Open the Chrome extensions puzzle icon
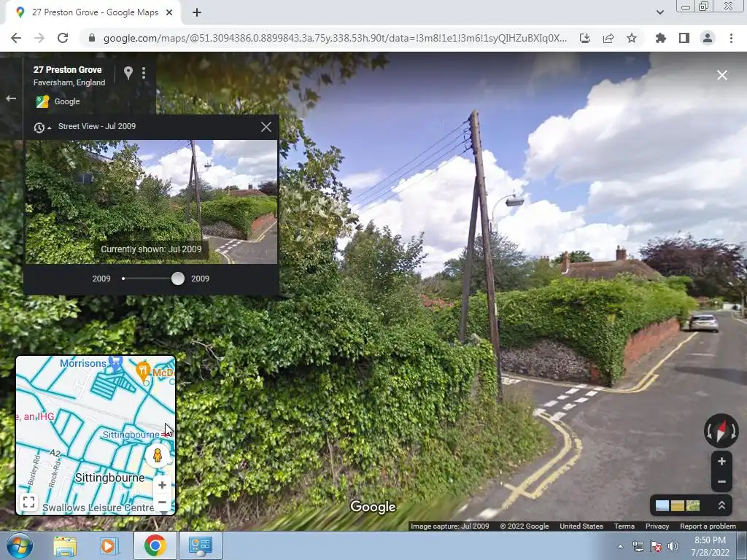The image size is (747, 560). 660,38
